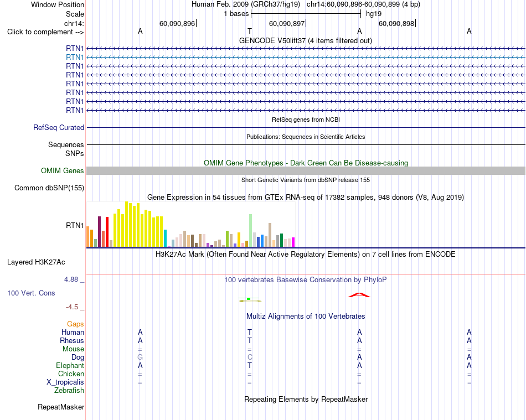Click the RepeatMasker track label
This screenshot has width=526, height=420.
(x=61, y=407)
